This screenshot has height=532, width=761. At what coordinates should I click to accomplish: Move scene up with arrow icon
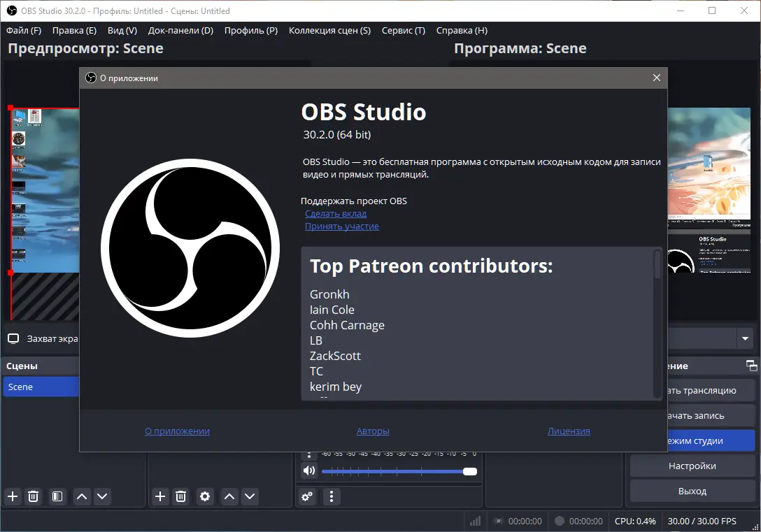82,496
